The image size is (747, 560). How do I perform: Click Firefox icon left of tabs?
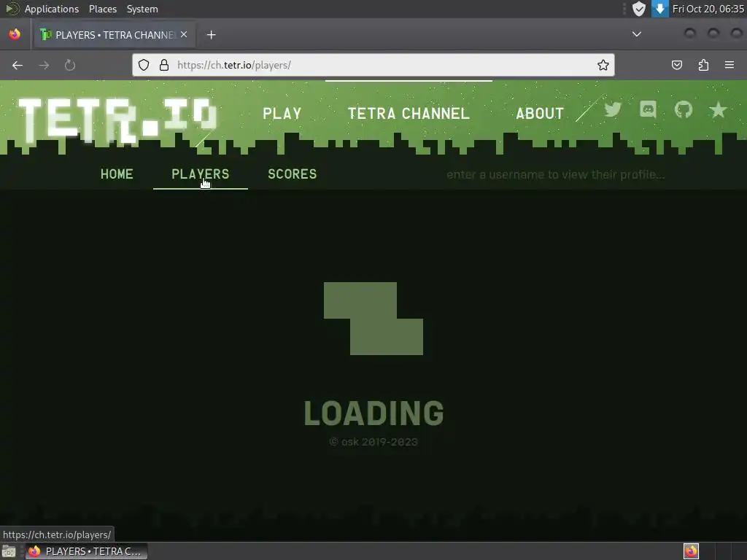tap(15, 34)
